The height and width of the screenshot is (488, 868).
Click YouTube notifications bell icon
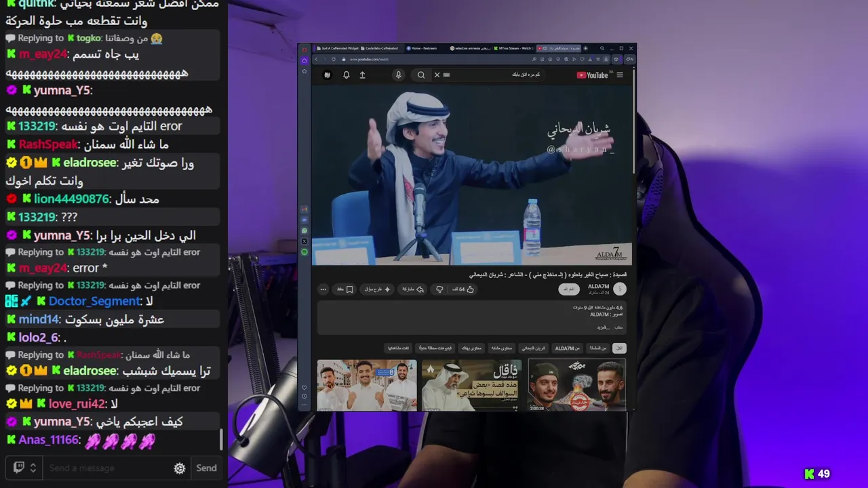pyautogui.click(x=347, y=75)
